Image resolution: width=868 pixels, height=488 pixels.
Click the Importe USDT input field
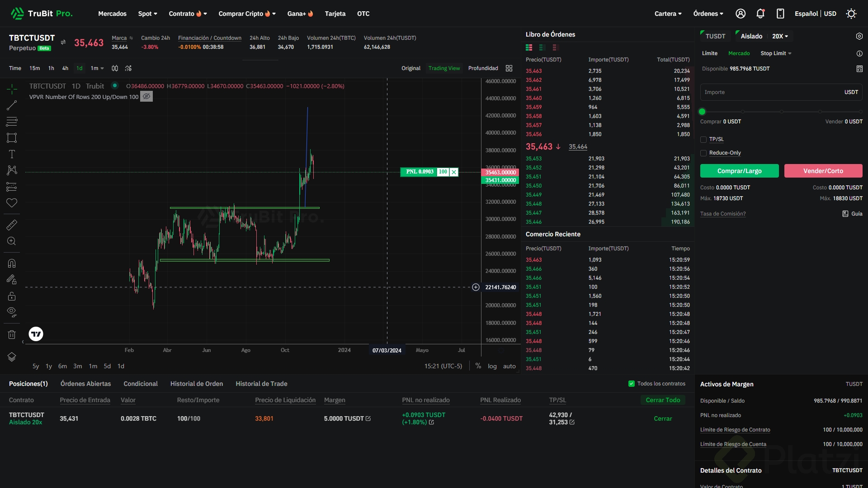pos(769,92)
